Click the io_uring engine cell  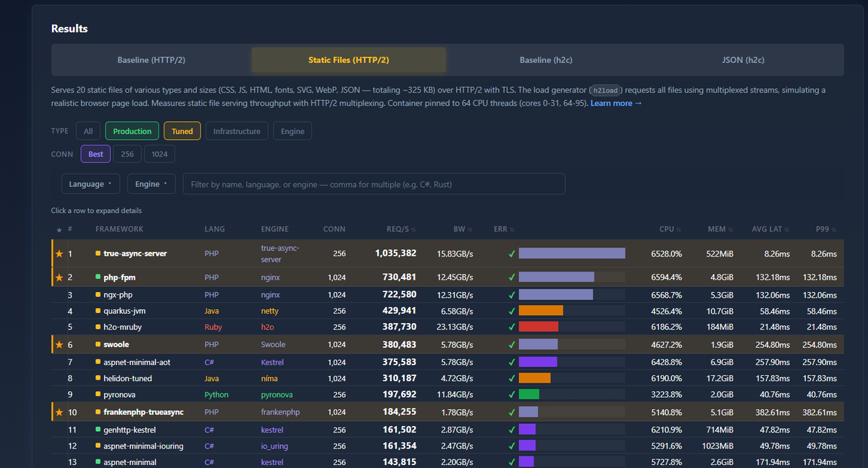[x=274, y=446]
